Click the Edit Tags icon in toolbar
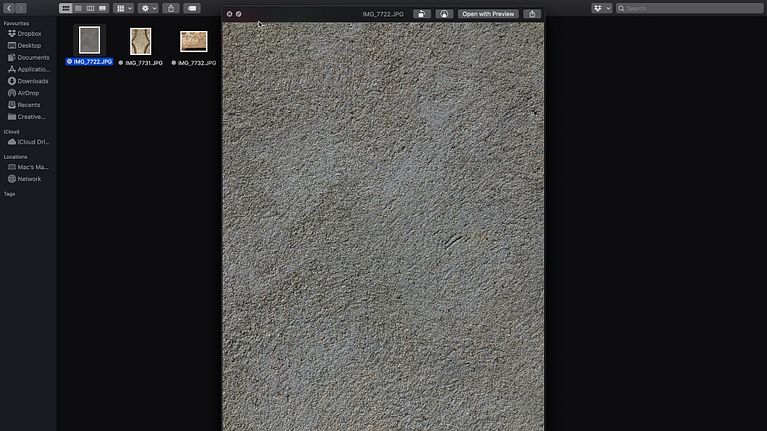 pyautogui.click(x=192, y=8)
